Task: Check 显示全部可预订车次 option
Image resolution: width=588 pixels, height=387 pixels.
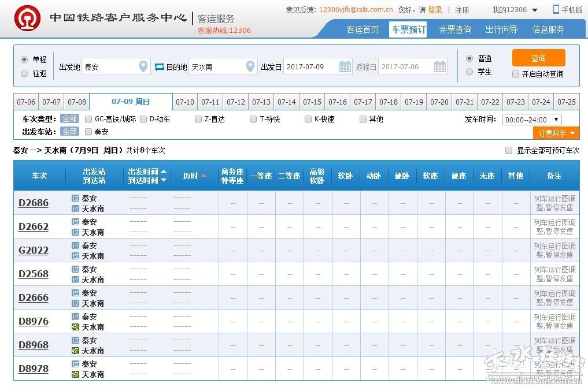Action: tap(509, 150)
